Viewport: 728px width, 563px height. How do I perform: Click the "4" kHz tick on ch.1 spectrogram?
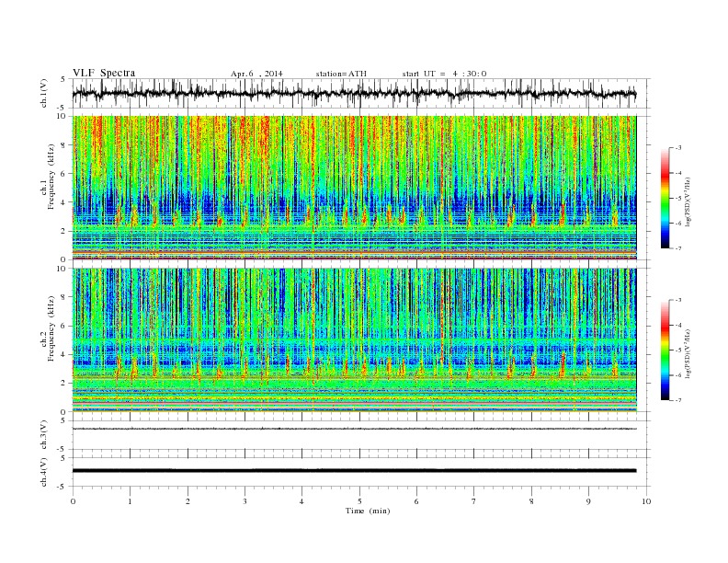(63, 202)
